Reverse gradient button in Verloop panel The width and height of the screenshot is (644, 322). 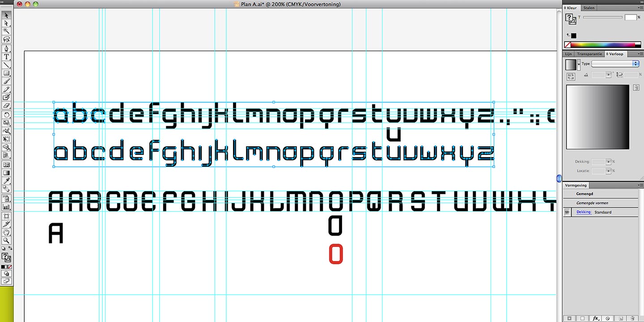[571, 76]
